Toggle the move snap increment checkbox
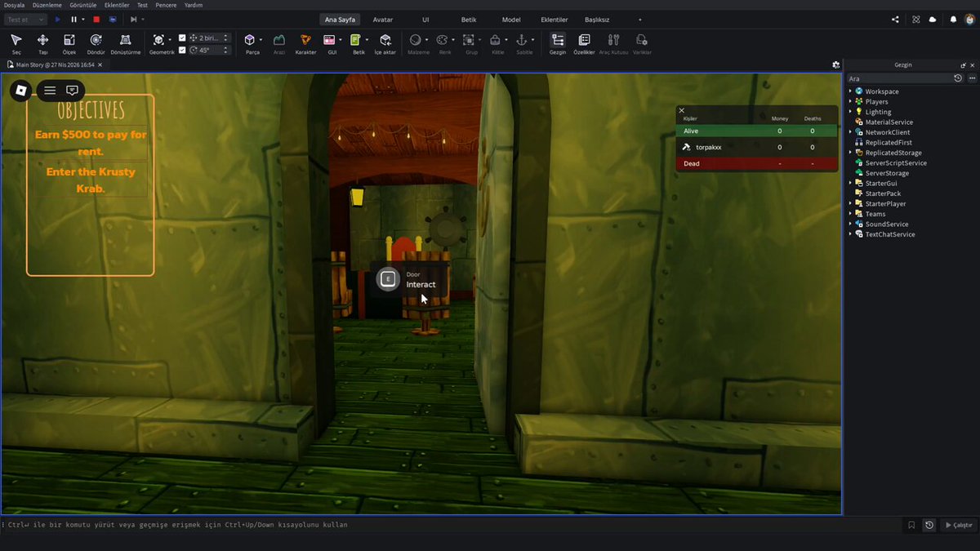This screenshot has width=980, height=551. click(x=182, y=38)
